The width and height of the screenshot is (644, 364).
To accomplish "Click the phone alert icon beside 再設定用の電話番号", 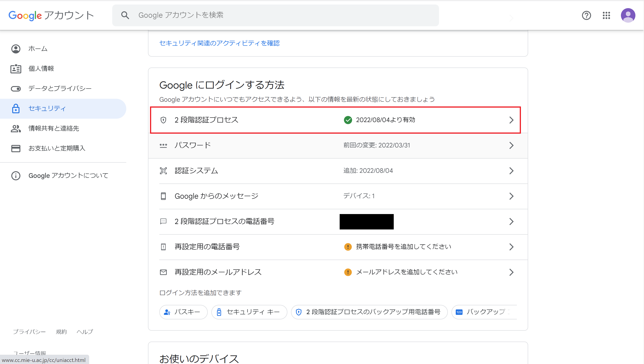I will pyautogui.click(x=163, y=247).
